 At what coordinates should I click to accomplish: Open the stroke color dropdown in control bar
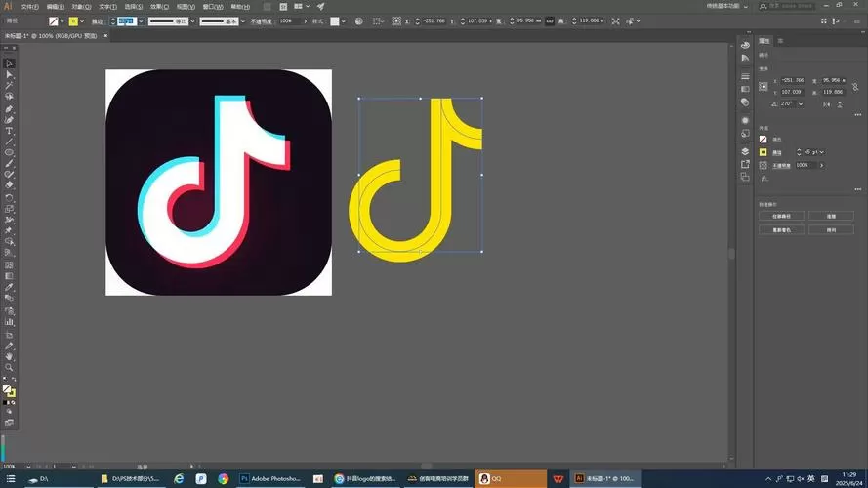pyautogui.click(x=82, y=21)
